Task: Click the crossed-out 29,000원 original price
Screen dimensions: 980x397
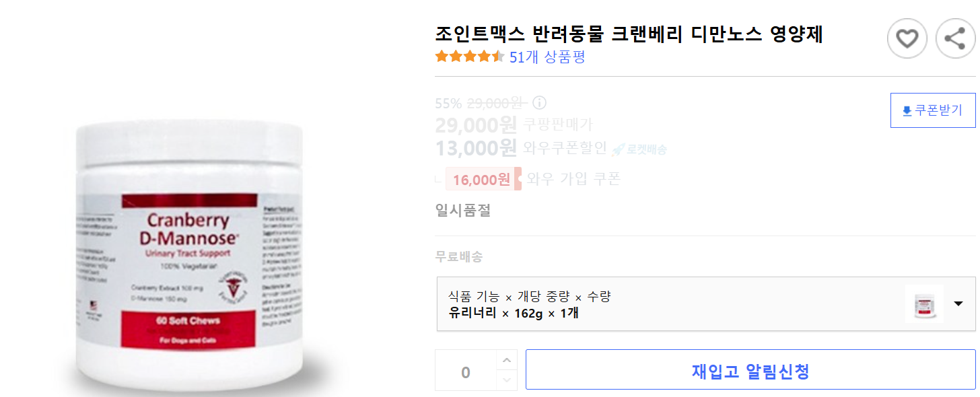Action: [495, 102]
